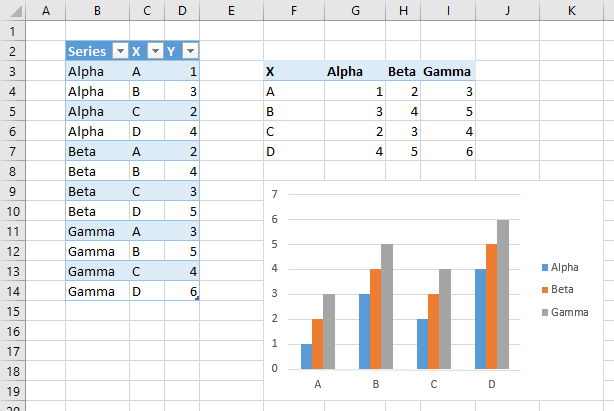Select the Beta bar for category B

[x=376, y=319]
